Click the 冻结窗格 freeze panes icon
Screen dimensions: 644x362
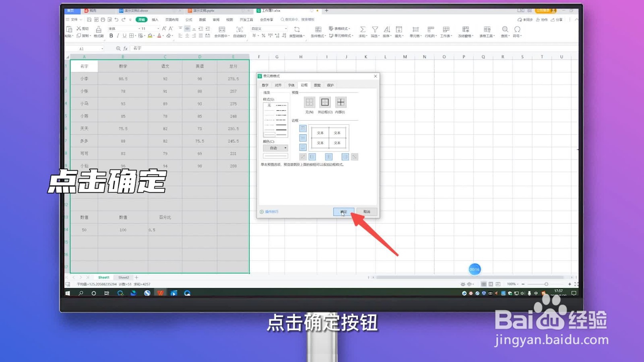coord(466,32)
